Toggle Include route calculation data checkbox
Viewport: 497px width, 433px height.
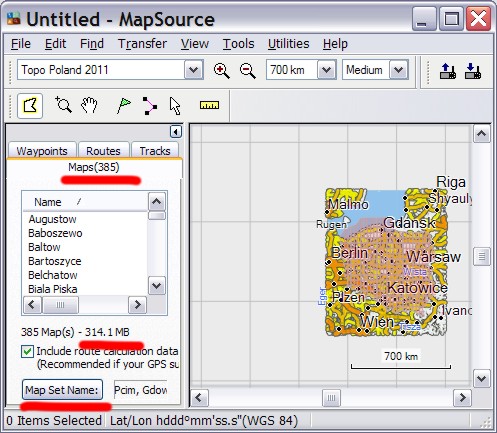pos(27,352)
